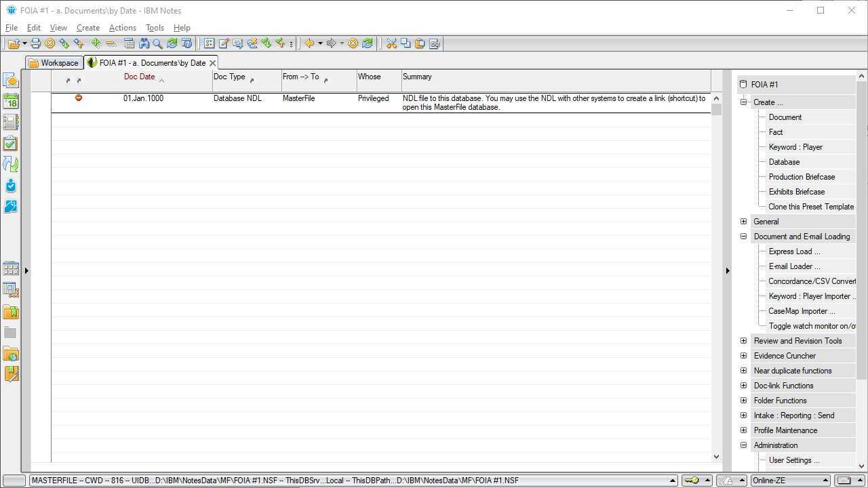Viewport: 868px width, 488px height.
Task: Click the view scroll down arrow
Action: point(716,457)
